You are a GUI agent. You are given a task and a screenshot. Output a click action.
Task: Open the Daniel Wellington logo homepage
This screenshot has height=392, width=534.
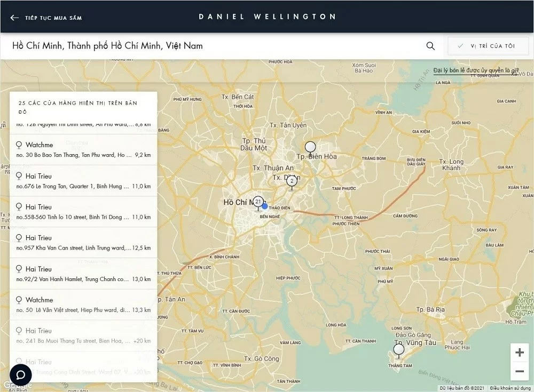point(267,17)
